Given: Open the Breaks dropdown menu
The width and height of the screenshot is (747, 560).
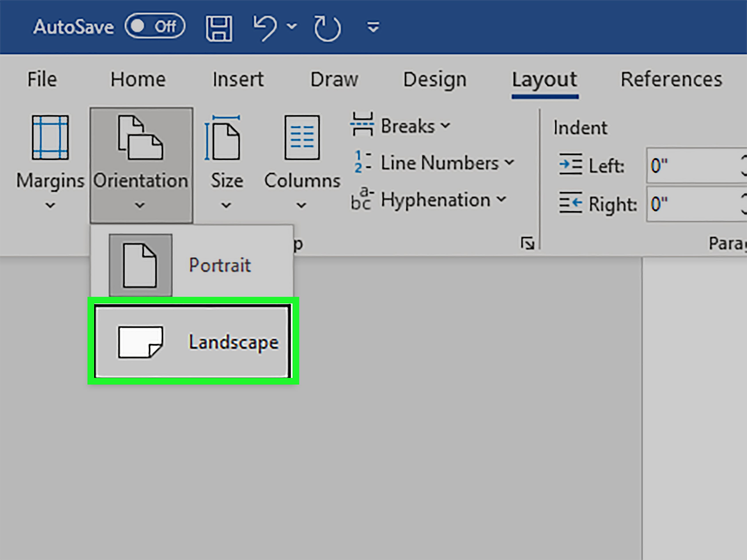Looking at the screenshot, I should pyautogui.click(x=446, y=126).
